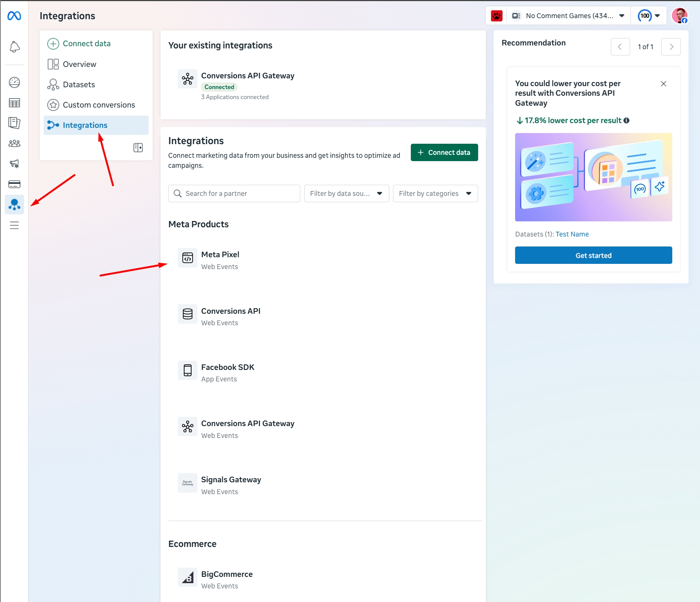Image resolution: width=700 pixels, height=602 pixels.
Task: Click '3 Applications connected' text
Action: click(235, 97)
